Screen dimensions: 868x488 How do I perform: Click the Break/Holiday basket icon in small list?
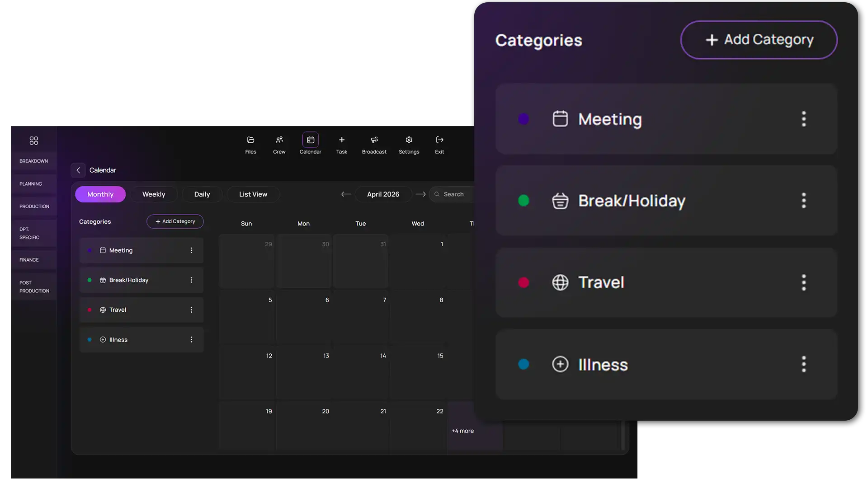[x=103, y=280]
